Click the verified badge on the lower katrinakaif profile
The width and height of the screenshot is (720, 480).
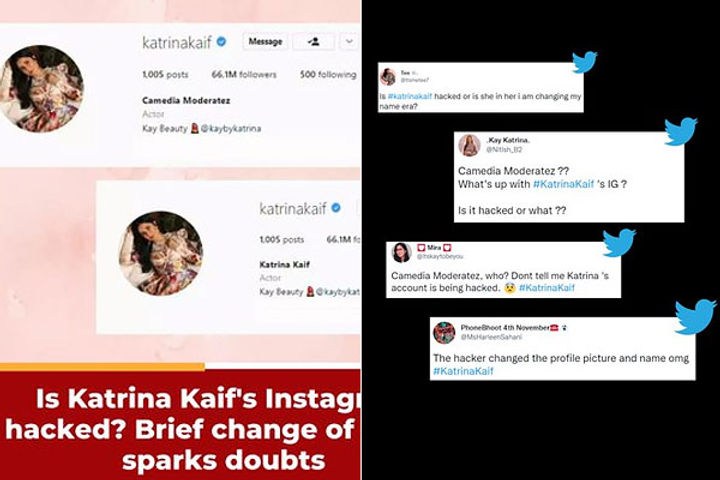coord(336,208)
